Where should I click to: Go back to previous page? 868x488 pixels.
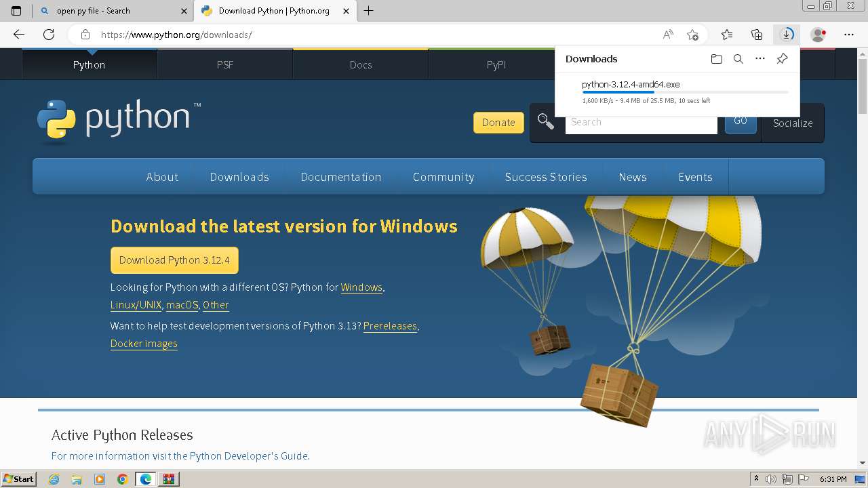pos(19,35)
